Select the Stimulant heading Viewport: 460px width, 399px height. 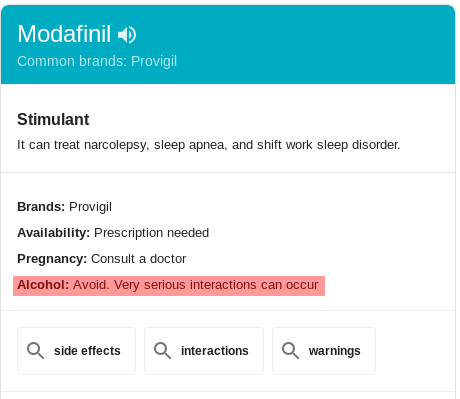(53, 119)
